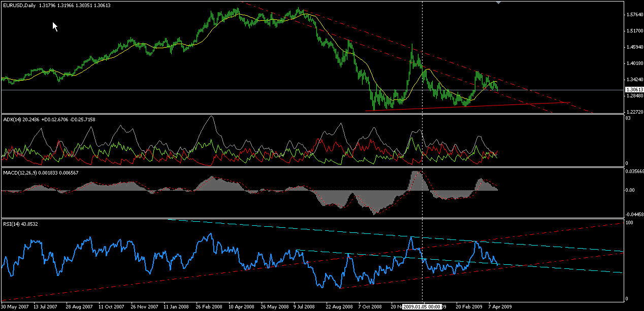
Task: Click the 1.28480 price axis label
Action: (635, 96)
